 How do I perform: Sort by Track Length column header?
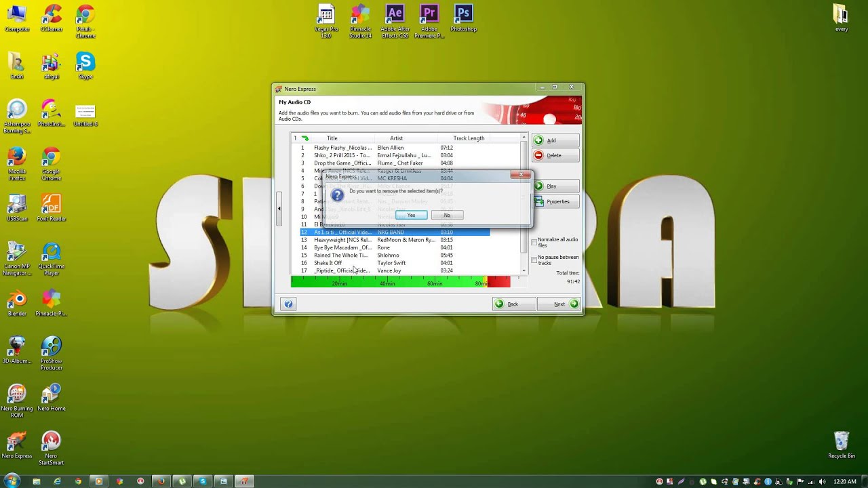[x=469, y=138]
